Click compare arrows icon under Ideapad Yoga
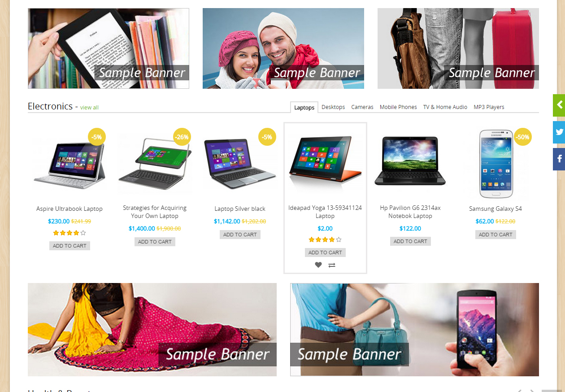This screenshot has height=392, width=565. [332, 265]
